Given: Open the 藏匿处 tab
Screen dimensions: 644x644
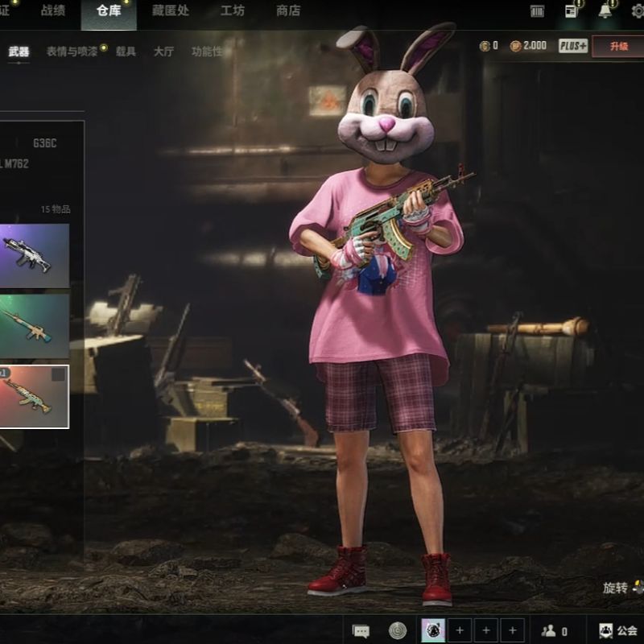Looking at the screenshot, I should (x=171, y=10).
